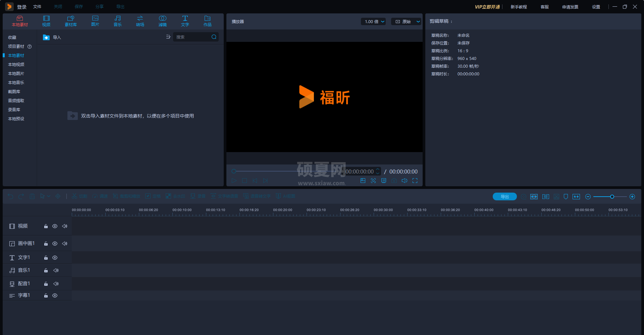Click the timeline zoom slider handle
644x335 pixels.
(x=612, y=197)
